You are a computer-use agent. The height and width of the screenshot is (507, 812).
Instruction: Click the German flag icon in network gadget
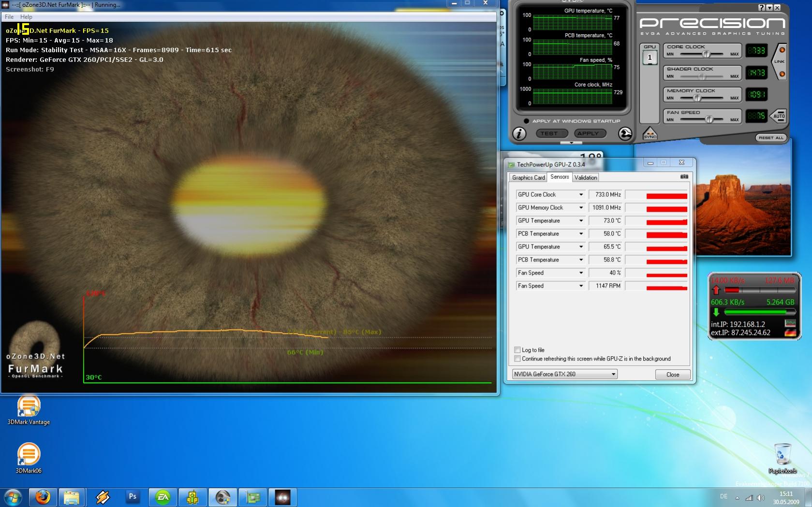coord(790,333)
